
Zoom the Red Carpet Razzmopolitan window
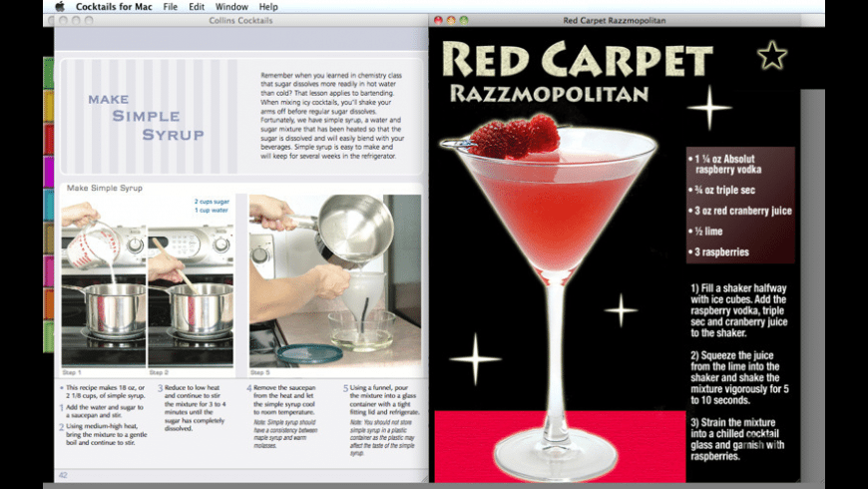(x=464, y=20)
